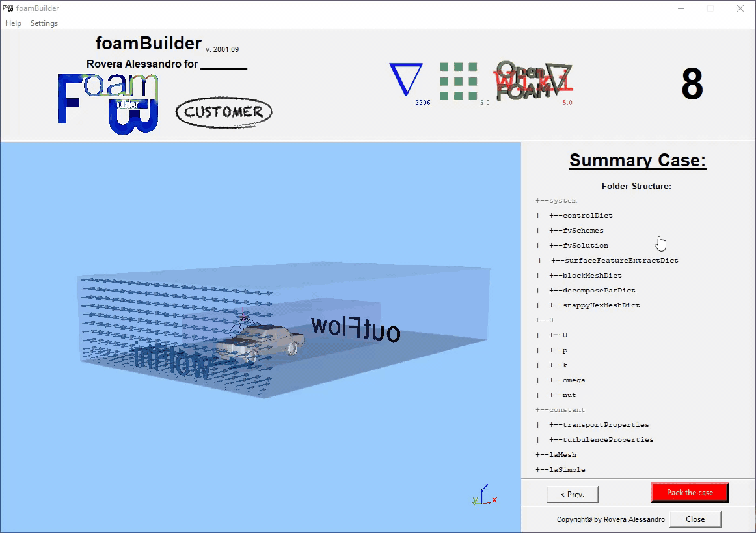The image size is (756, 533).
Task: Select blockMeshDict in the folder tree
Action: 586,276
